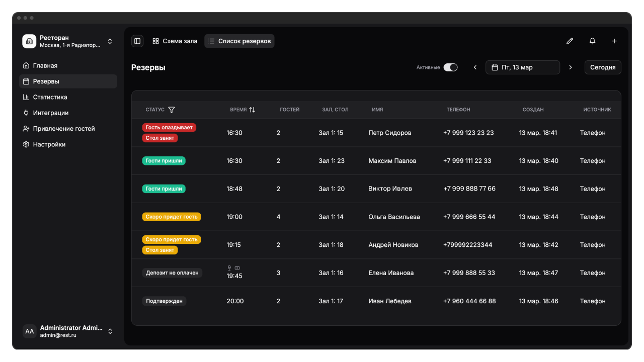Click the pencil edit icon
Image resolution: width=644 pixels, height=362 pixels.
tap(570, 41)
